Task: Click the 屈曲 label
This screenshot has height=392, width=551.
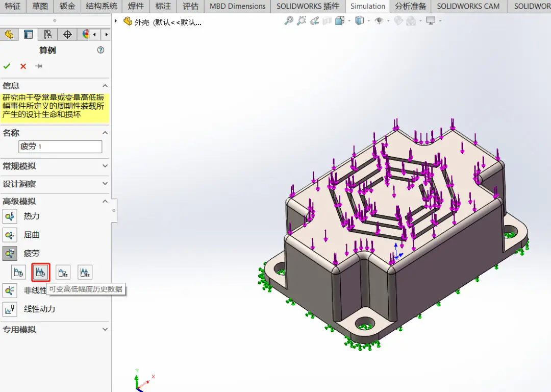Action: 32,234
